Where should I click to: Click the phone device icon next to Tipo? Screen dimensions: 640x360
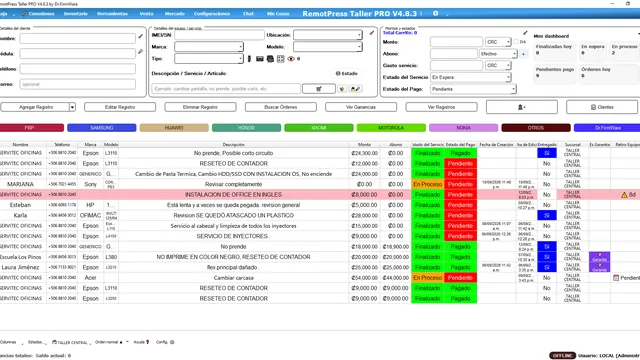point(249,59)
